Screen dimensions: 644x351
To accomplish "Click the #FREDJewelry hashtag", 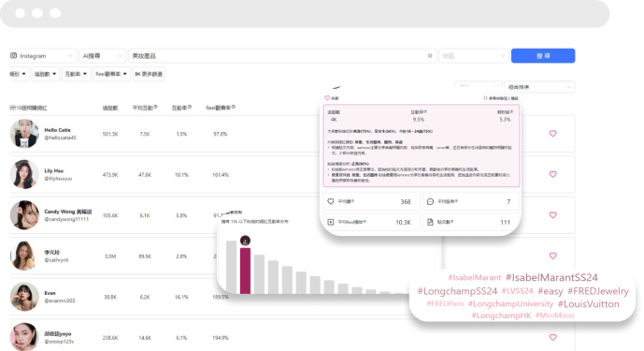I will pyautogui.click(x=598, y=291).
